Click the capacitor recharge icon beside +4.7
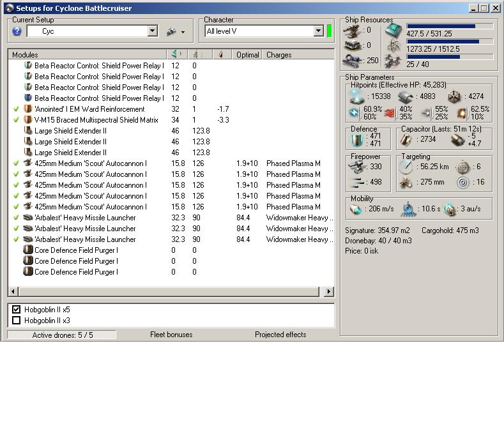This screenshot has height=447, width=504. pos(458,140)
